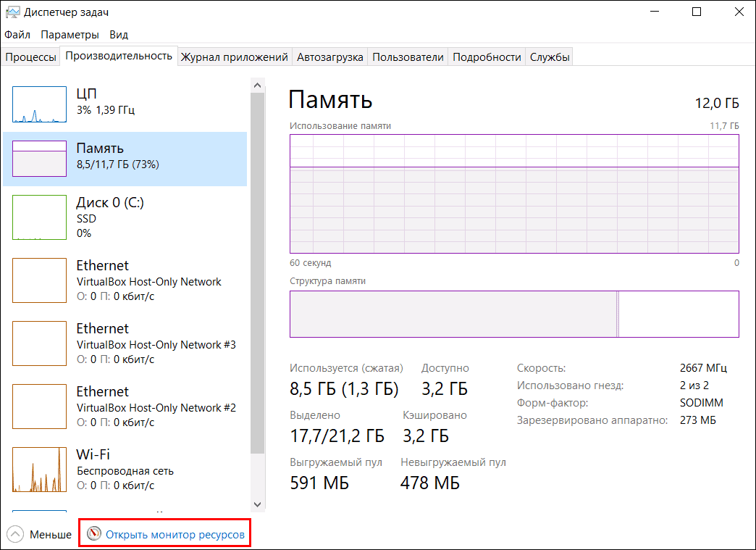Open the Файл menu

click(17, 35)
